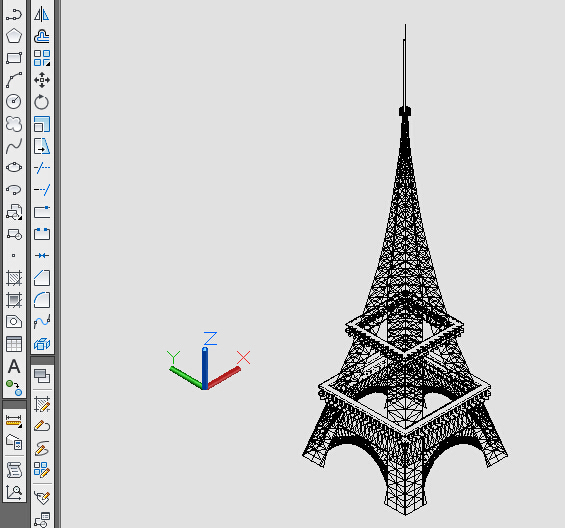
Task: Click the Region/Mass Properties icon
Action: (x=14, y=442)
